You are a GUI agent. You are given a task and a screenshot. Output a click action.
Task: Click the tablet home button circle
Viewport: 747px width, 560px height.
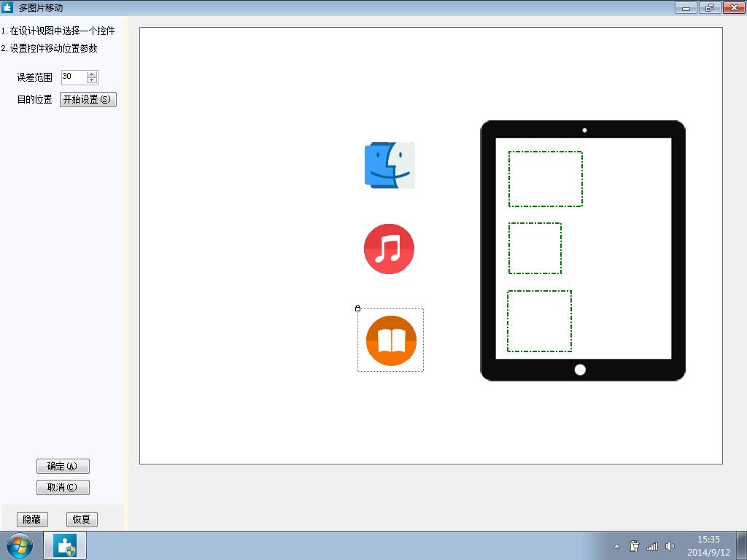pyautogui.click(x=580, y=370)
